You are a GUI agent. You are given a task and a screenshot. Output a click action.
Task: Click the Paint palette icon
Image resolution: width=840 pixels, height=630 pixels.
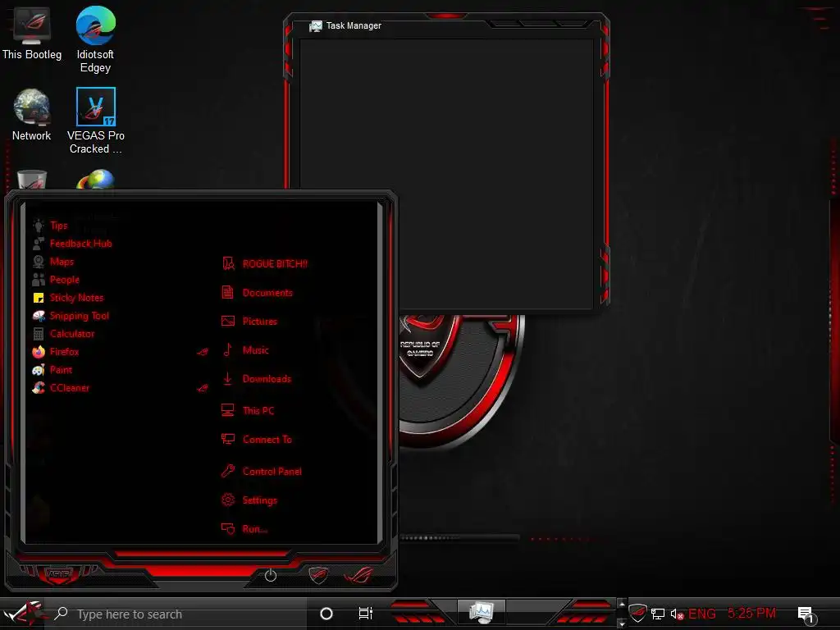39,370
